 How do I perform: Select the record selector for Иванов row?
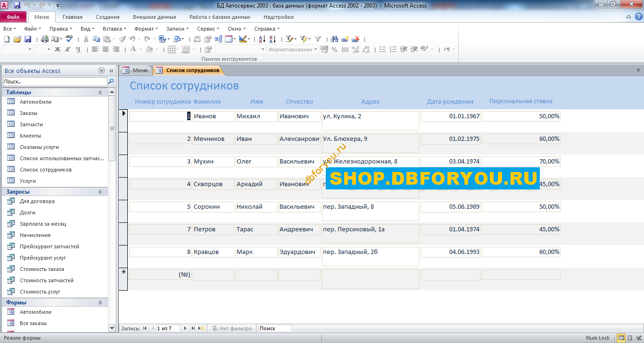point(123,121)
